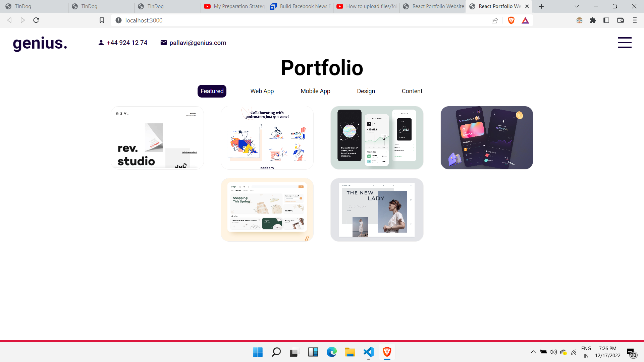Switch to How to upload files tab
The image size is (644, 362).
pos(366,6)
